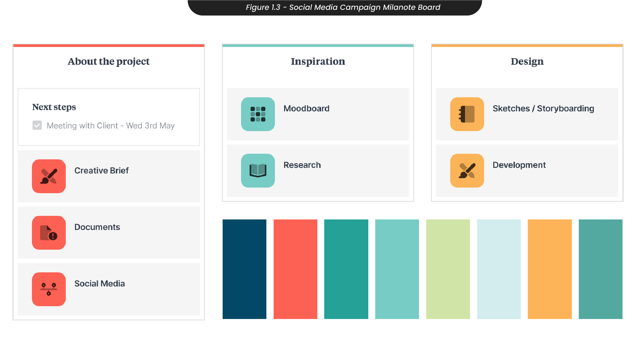The image size is (636, 364).
Task: Open the Creative Brief paintbrush icon
Action: [49, 176]
